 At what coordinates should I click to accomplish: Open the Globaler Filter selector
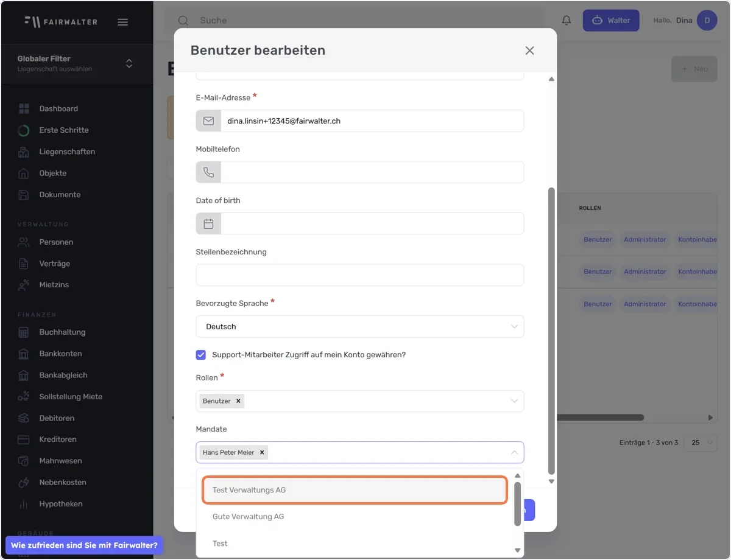pyautogui.click(x=77, y=63)
